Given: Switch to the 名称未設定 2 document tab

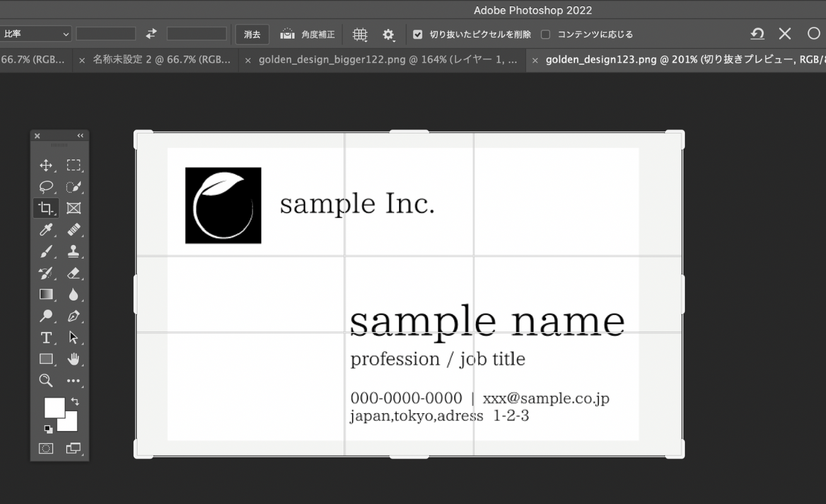Looking at the screenshot, I should pos(163,60).
